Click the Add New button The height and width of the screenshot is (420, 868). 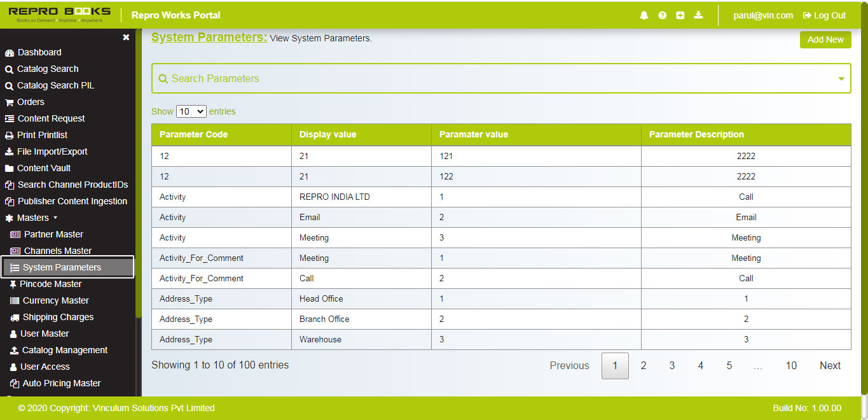(x=825, y=39)
